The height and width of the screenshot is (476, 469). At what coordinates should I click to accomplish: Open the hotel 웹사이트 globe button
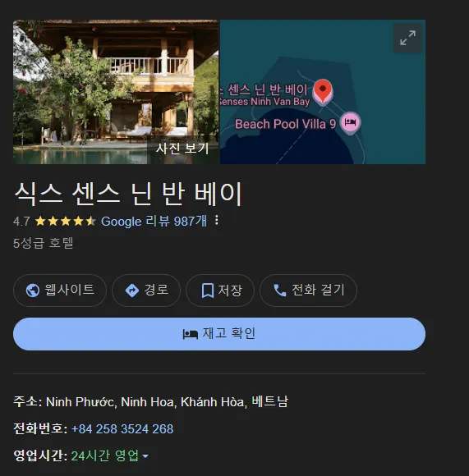pyautogui.click(x=60, y=291)
